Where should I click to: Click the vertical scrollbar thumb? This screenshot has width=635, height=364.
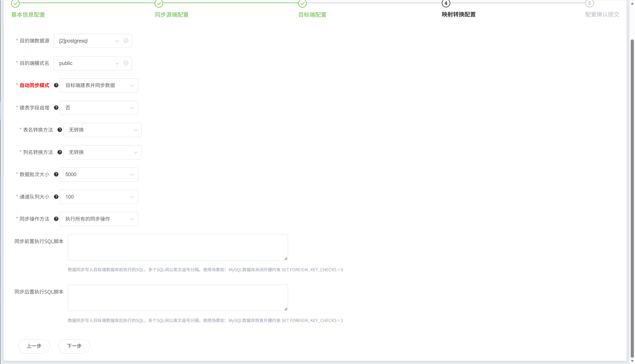pos(632,199)
